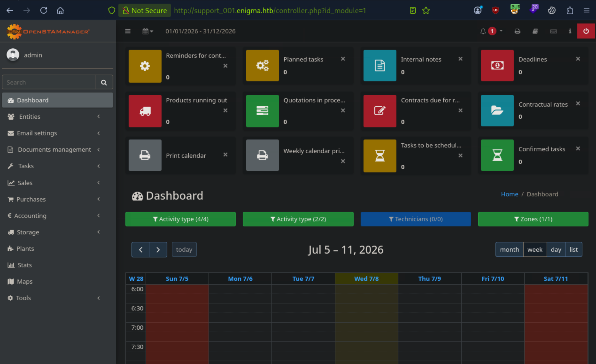Expand Documents management submenu
Screen dimensions: 596x364
(57, 149)
